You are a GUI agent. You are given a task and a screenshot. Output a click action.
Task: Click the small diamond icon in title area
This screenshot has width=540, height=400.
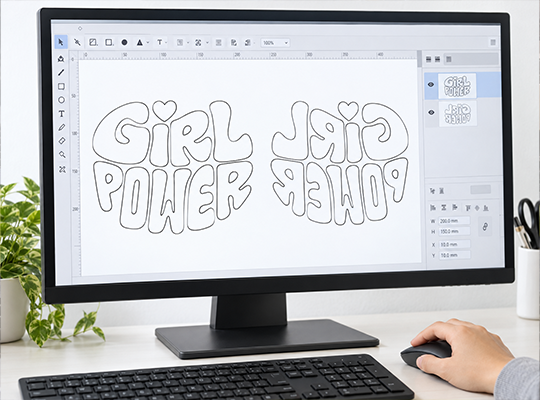coord(80,28)
